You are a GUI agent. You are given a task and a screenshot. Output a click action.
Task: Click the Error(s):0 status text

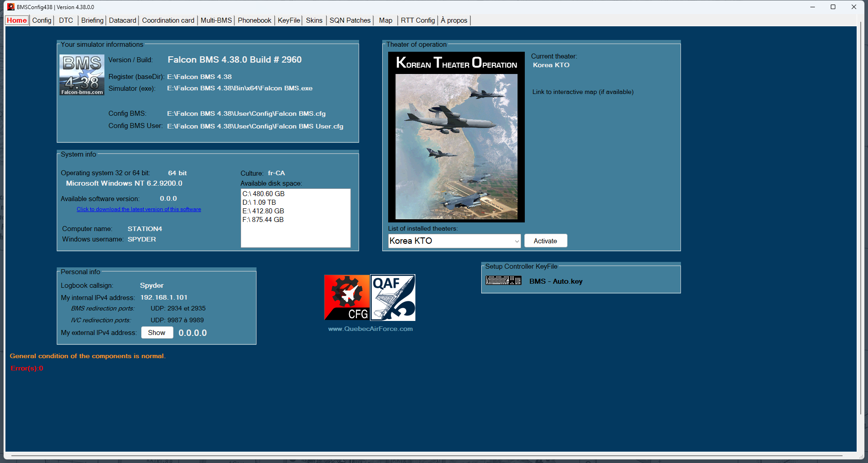[27, 368]
